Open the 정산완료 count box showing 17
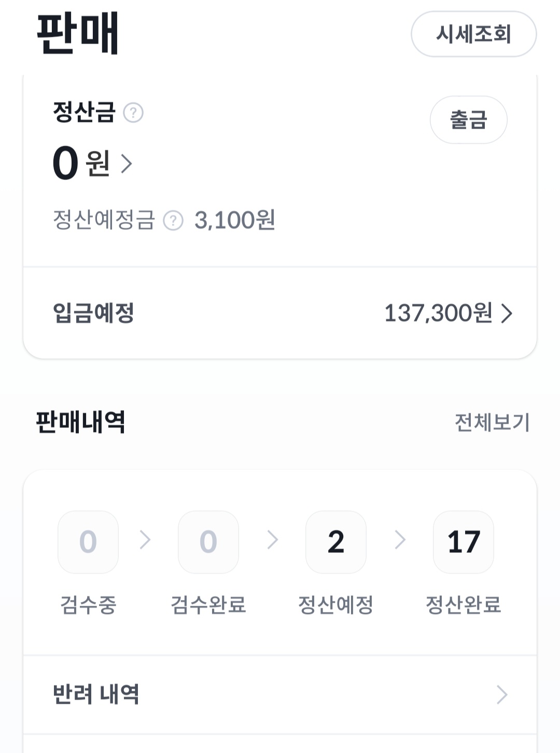Screen dimensions: 560x753 click(x=464, y=542)
